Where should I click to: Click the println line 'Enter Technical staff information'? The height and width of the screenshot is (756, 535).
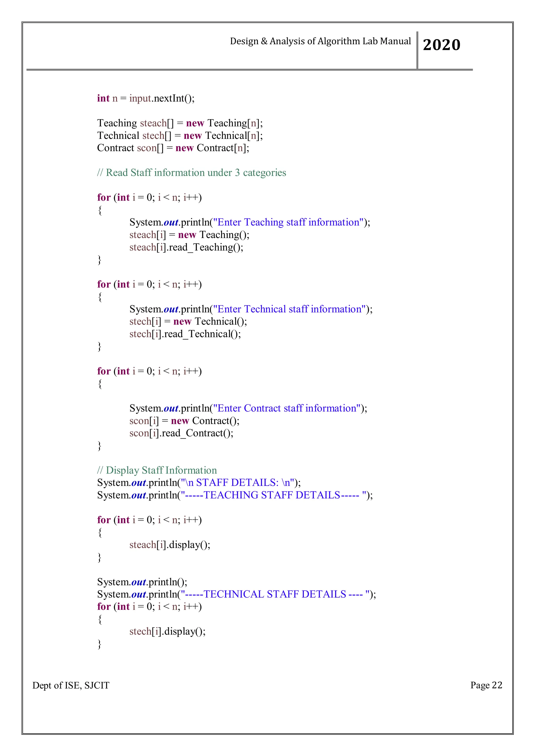click(251, 309)
